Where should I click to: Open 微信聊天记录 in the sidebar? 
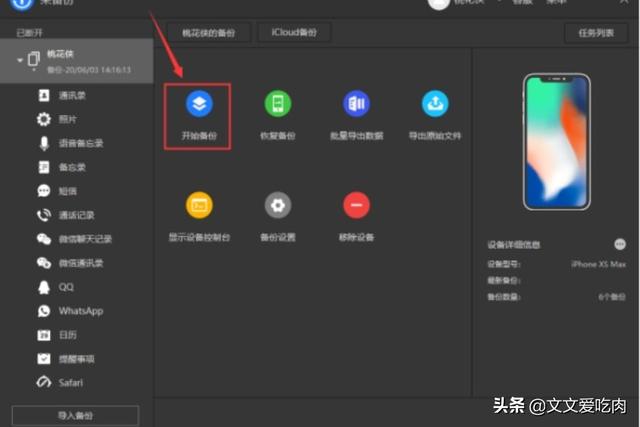[x=84, y=239]
